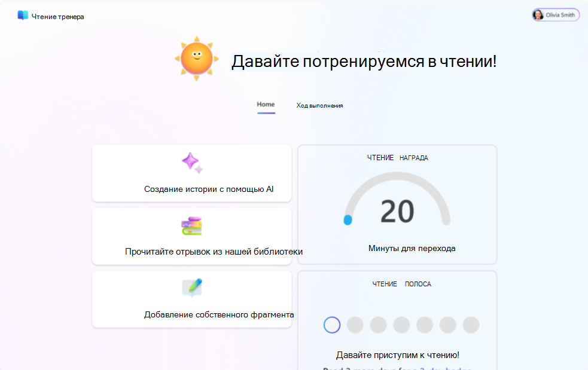Click the pencil and paper fragment icon
This screenshot has width=588, height=370.
192,288
